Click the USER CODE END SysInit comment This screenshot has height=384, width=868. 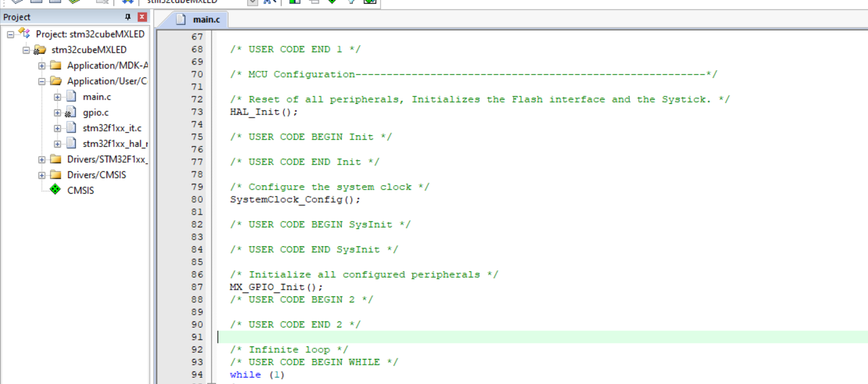coord(314,250)
